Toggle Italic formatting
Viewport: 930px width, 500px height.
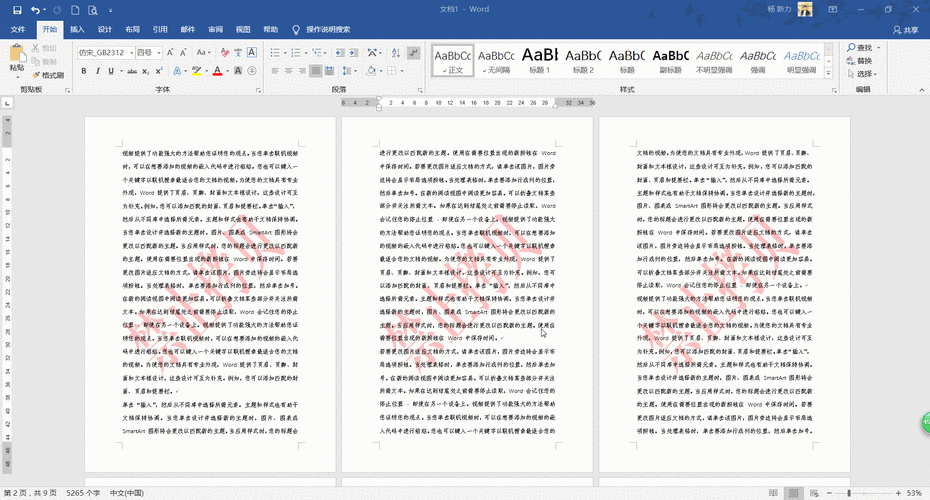point(97,71)
